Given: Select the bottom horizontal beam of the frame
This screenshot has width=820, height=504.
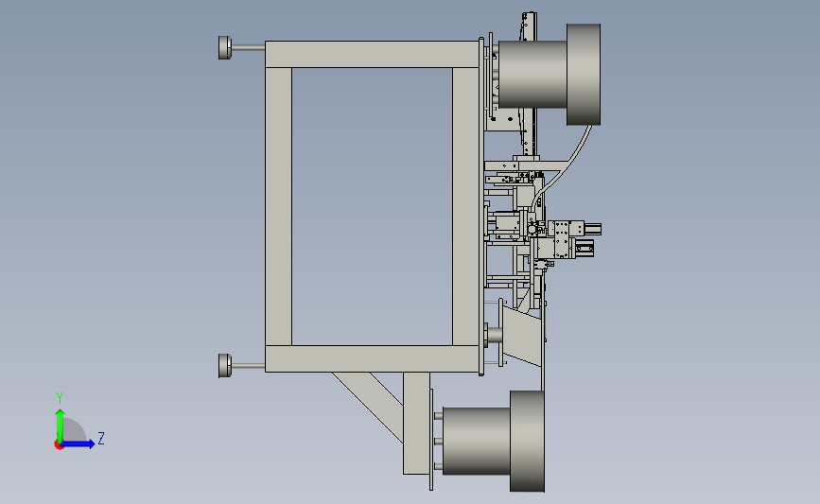Looking at the screenshot, I should (372, 358).
